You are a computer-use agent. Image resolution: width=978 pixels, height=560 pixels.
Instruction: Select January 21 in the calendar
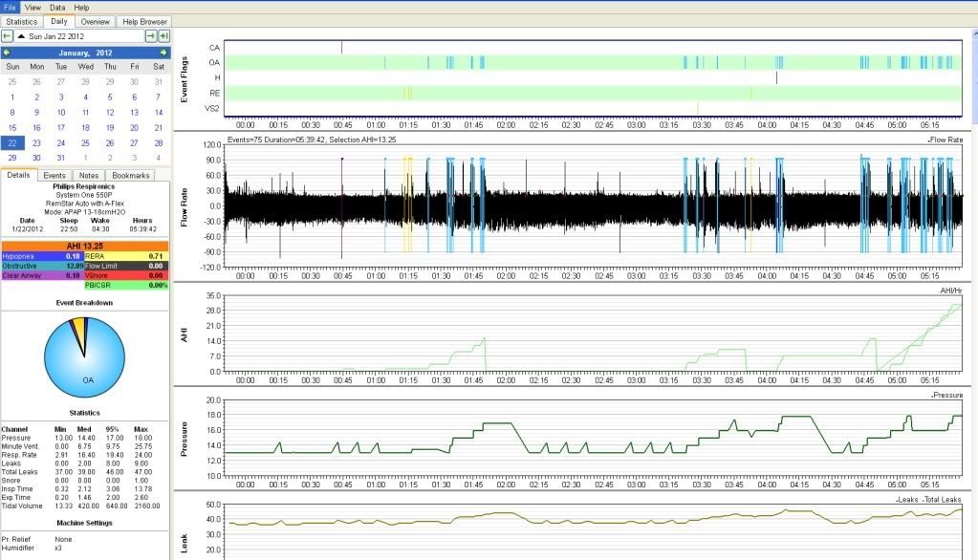pos(159,128)
